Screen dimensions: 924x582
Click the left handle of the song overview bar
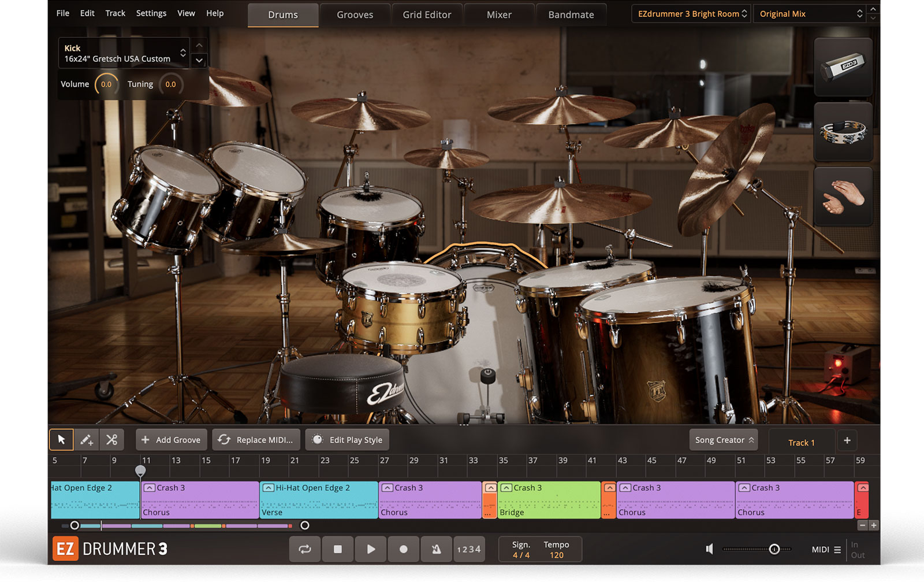pos(74,525)
